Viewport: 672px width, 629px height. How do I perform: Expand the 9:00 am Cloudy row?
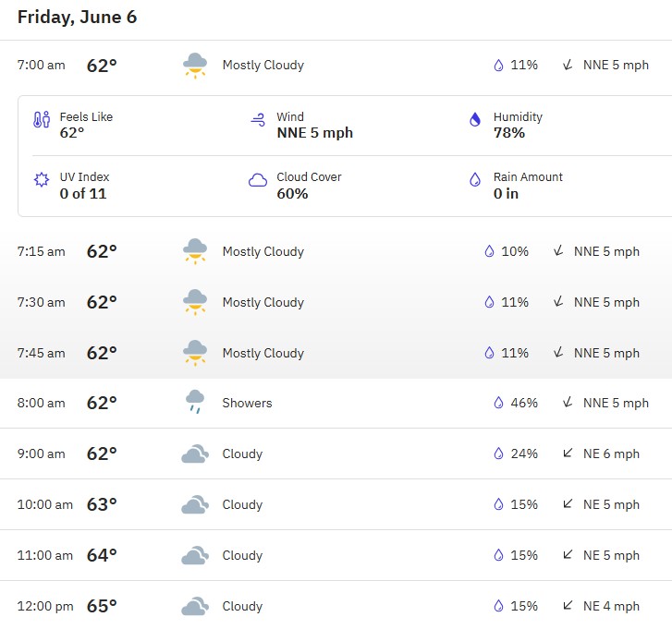tap(336, 454)
